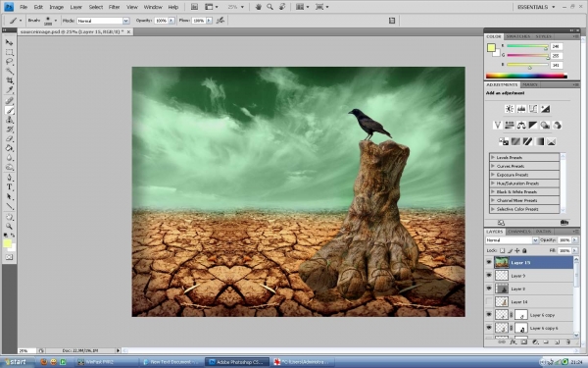Add a Black & White adjustment
The image size is (588, 368).
pyautogui.click(x=533, y=125)
